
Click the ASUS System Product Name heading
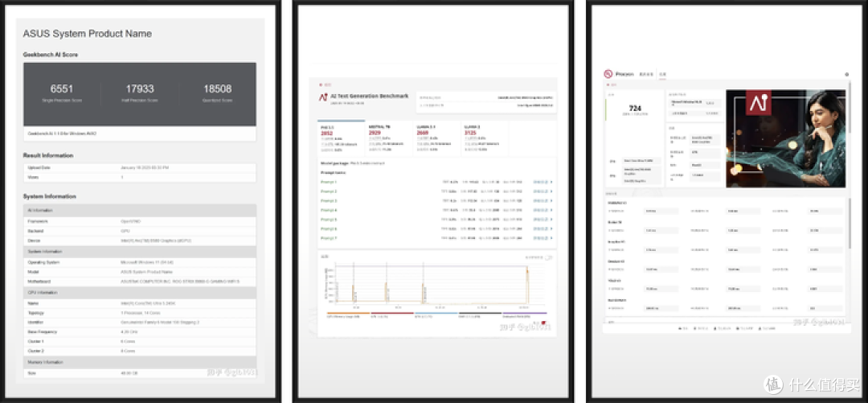click(x=87, y=34)
